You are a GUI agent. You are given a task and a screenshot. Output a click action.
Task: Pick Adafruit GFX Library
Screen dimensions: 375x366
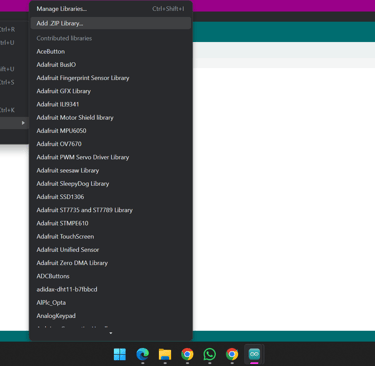coord(111,91)
